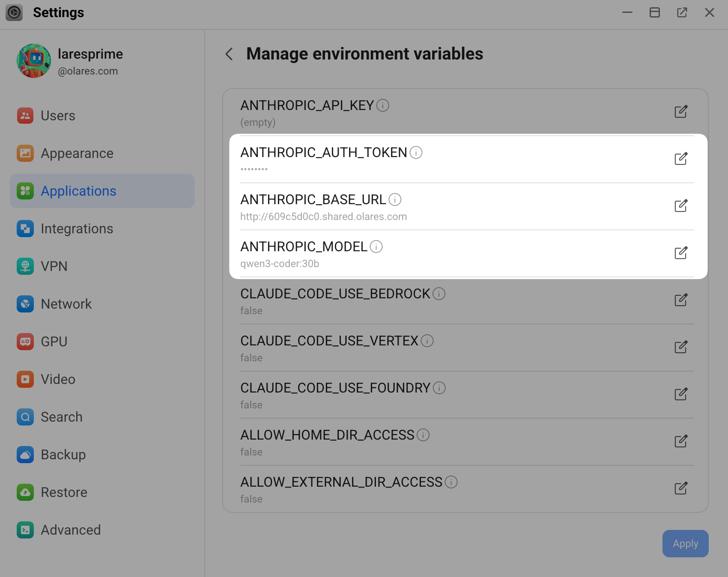The width and height of the screenshot is (728, 577).
Task: Show info for ALLOW_HOME_DIR_ACCESS
Action: 423,435
